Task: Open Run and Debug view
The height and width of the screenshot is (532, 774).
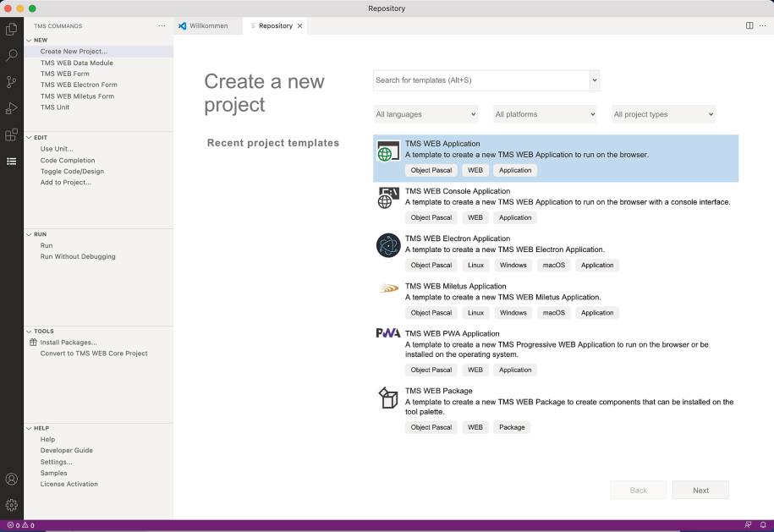Action: [11, 108]
